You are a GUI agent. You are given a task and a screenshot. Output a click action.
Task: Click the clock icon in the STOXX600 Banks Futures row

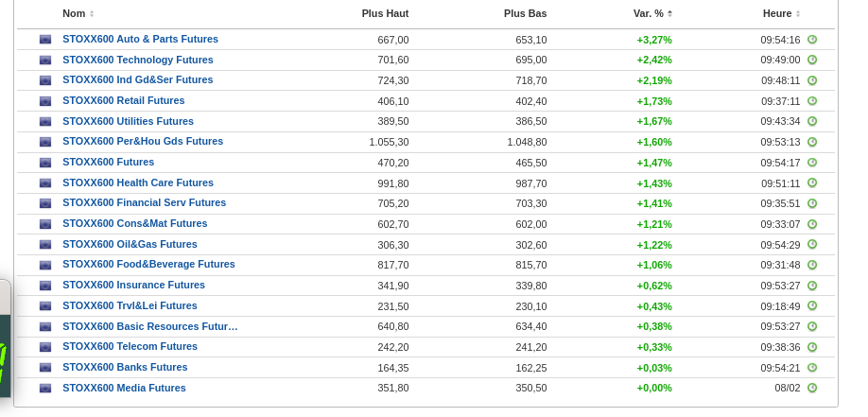[812, 368]
